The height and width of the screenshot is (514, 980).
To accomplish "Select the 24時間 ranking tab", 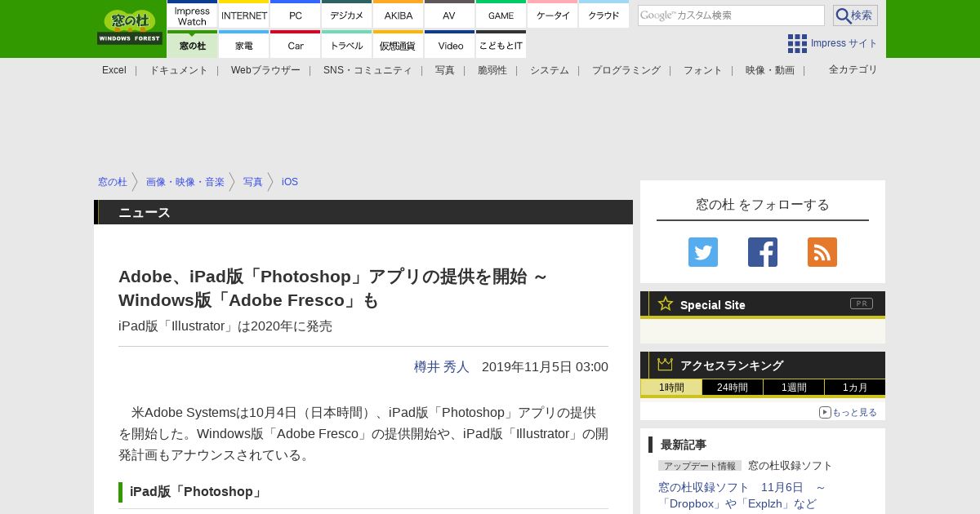I will [733, 388].
